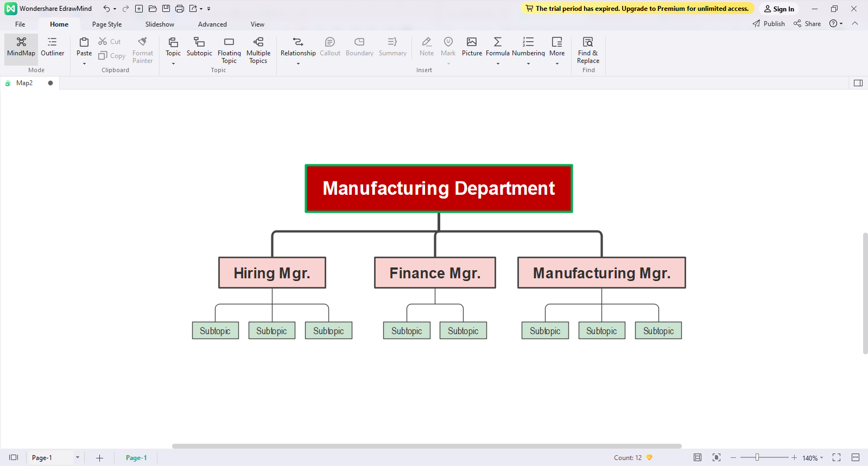This screenshot has height=466, width=868.
Task: Expand the Undo history dropdown arrow
Action: tap(115, 9)
